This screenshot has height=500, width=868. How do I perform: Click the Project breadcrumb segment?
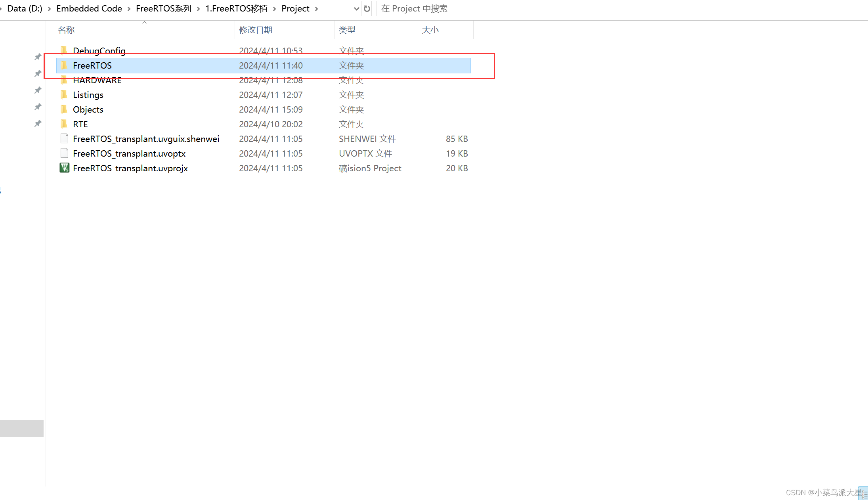tap(295, 9)
